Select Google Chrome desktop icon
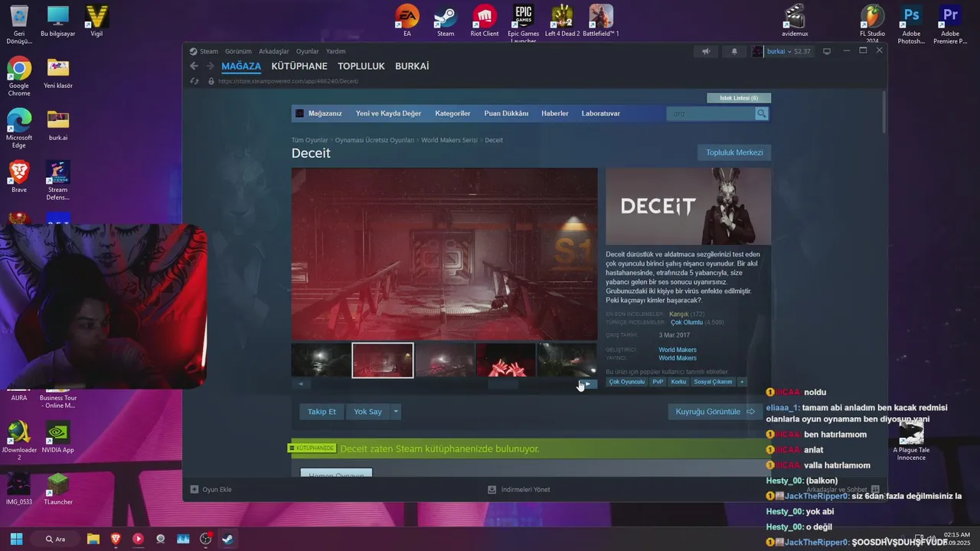The height and width of the screenshot is (551, 980). [x=19, y=76]
